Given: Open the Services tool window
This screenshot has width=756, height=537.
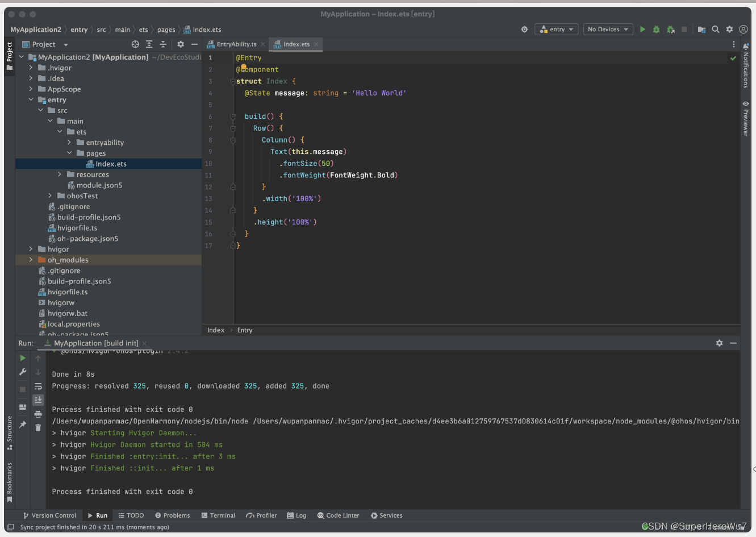Looking at the screenshot, I should point(387,515).
